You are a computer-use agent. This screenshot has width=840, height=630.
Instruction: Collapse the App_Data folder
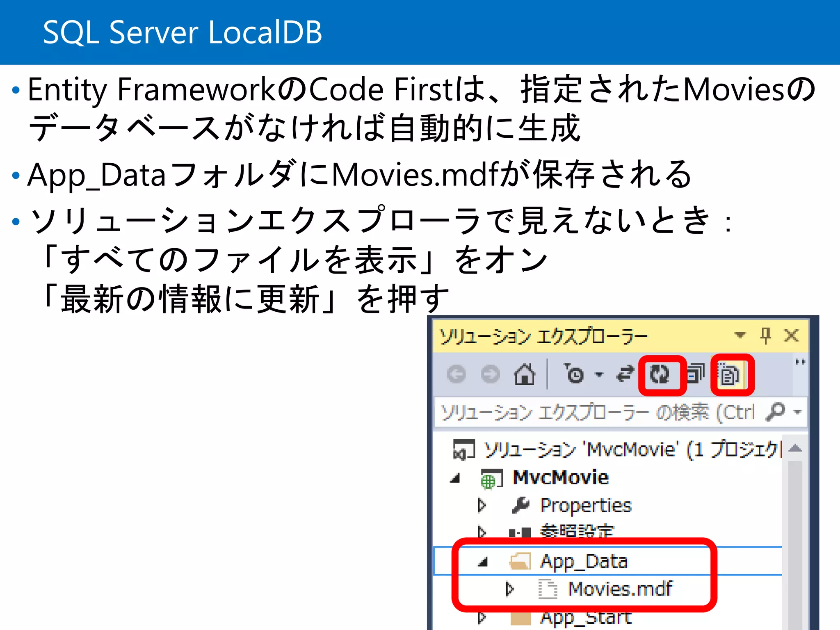(483, 562)
